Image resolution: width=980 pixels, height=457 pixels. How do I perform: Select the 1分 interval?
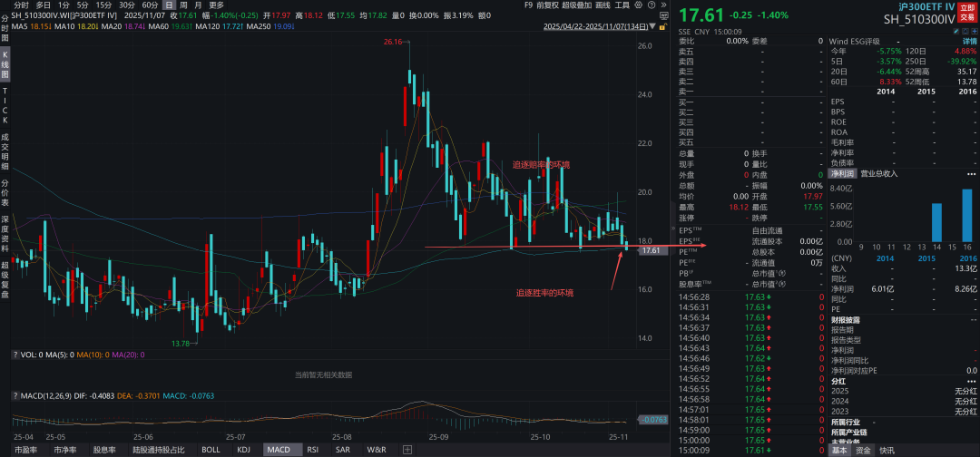pyautogui.click(x=64, y=5)
